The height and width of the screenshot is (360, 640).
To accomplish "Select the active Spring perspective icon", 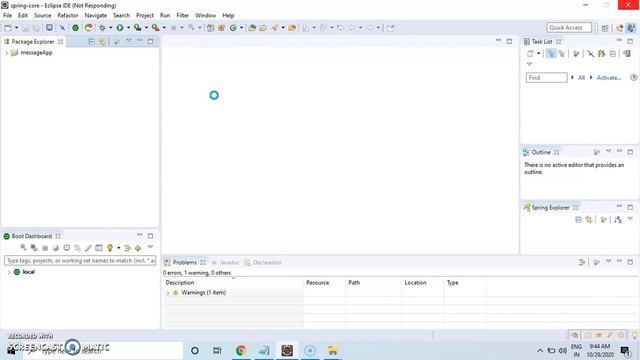I will click(x=631, y=28).
